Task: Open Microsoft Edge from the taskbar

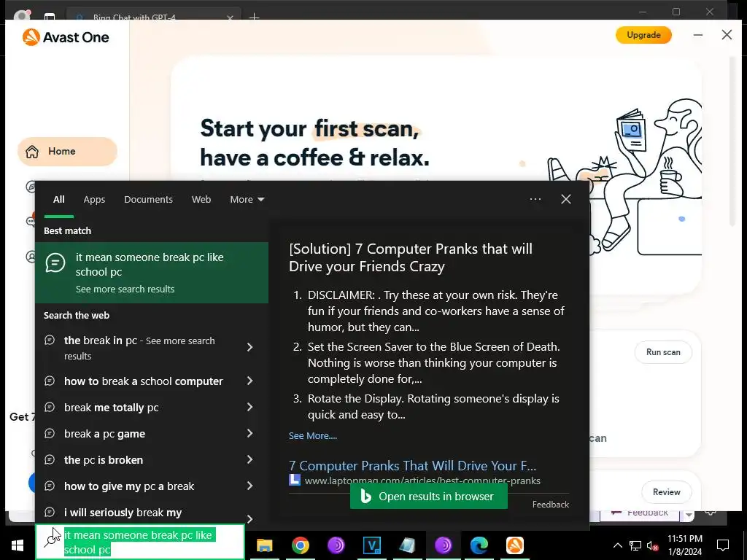Action: (x=479, y=545)
